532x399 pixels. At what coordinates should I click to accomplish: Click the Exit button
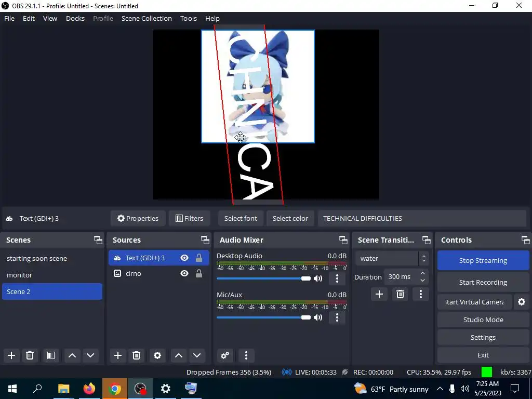[x=483, y=355]
